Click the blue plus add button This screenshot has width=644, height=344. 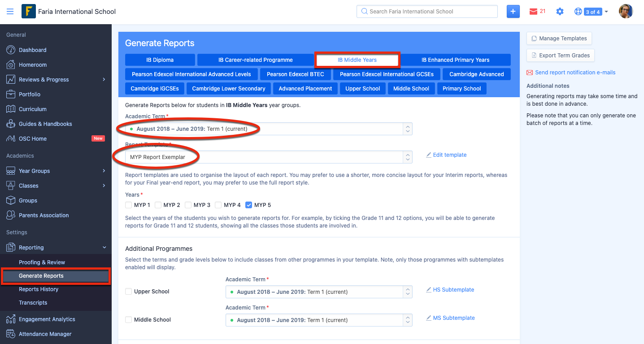[x=513, y=12]
